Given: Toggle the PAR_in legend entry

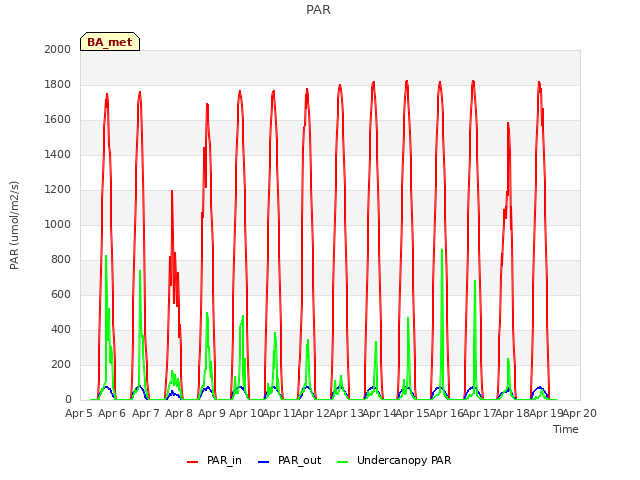Looking at the screenshot, I should pos(214,460).
